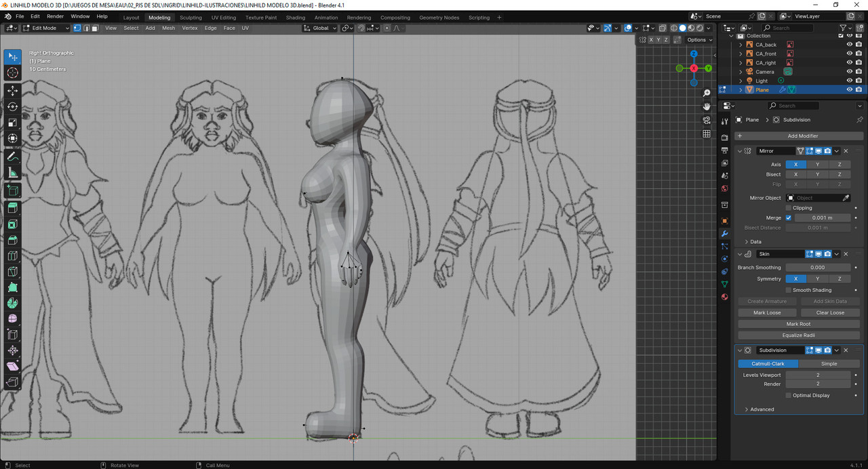868x469 pixels.
Task: Switch to the Sculpting workspace tab
Action: coord(191,18)
